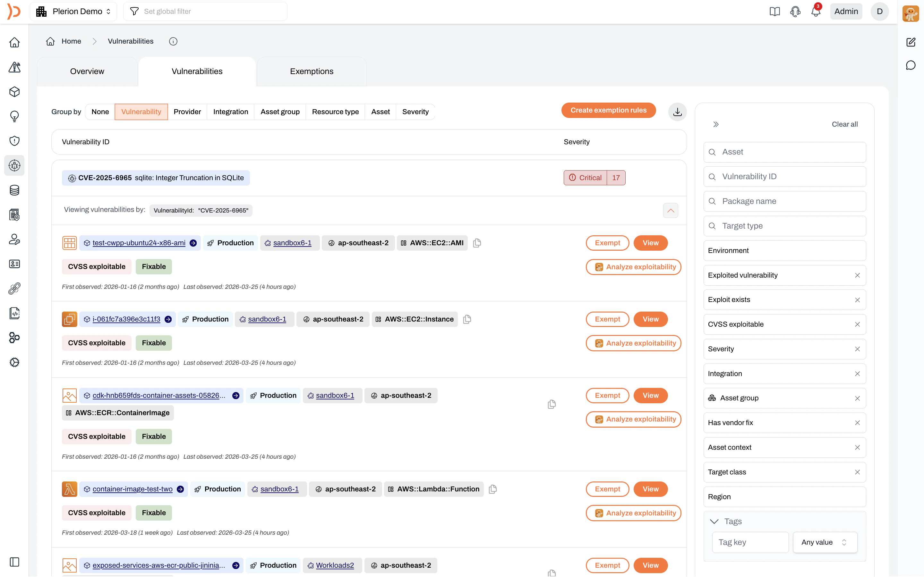Open the documentation book icon in the header
The image size is (924, 577).
coord(775,12)
